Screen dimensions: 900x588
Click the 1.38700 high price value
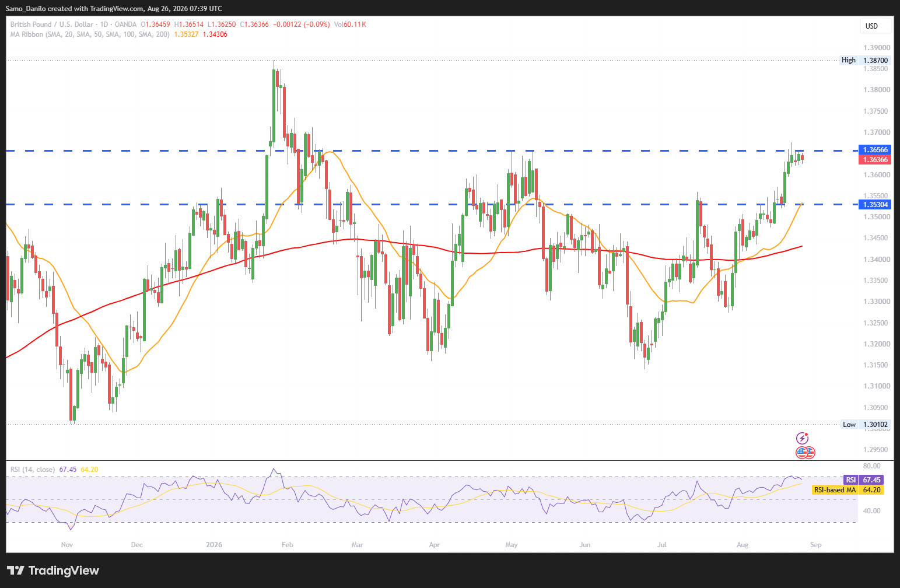(876, 60)
